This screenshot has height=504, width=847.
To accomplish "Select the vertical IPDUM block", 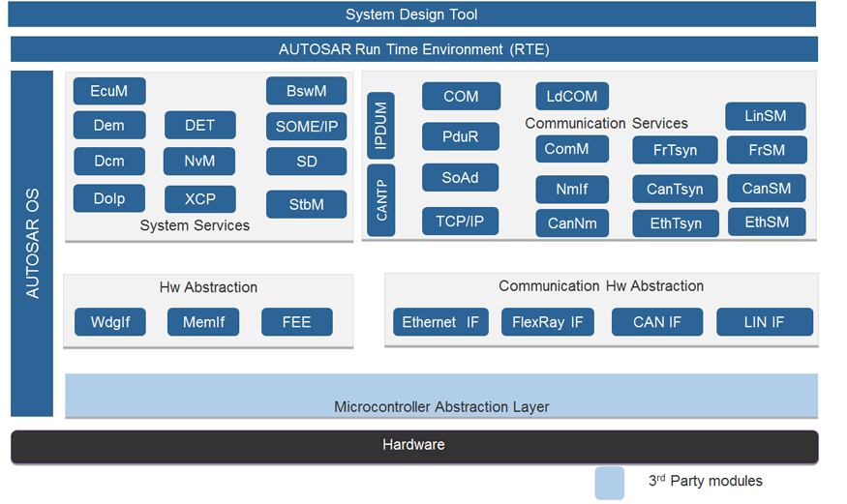I will [x=380, y=126].
